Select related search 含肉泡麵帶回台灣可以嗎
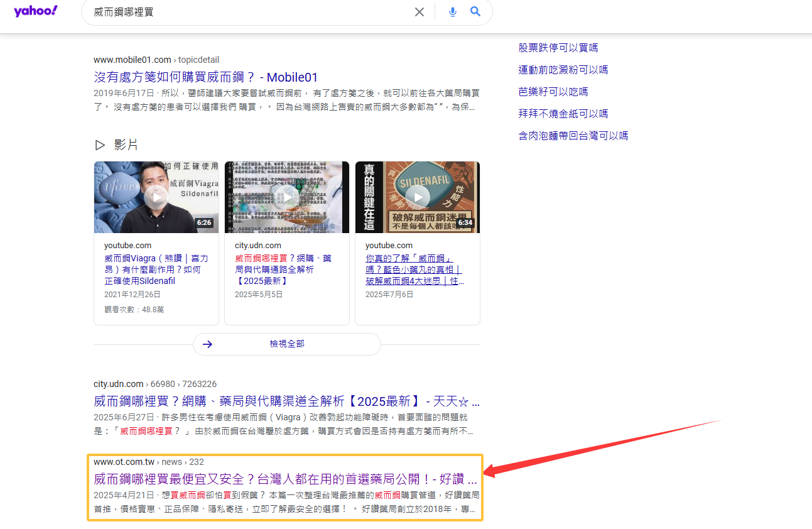812x529 pixels. [x=573, y=136]
